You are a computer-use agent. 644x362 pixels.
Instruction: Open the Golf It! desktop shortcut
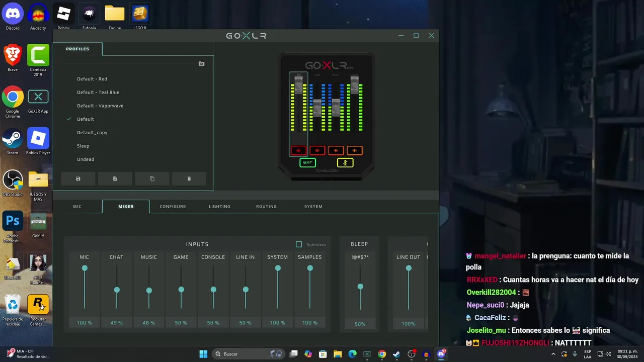(x=38, y=225)
